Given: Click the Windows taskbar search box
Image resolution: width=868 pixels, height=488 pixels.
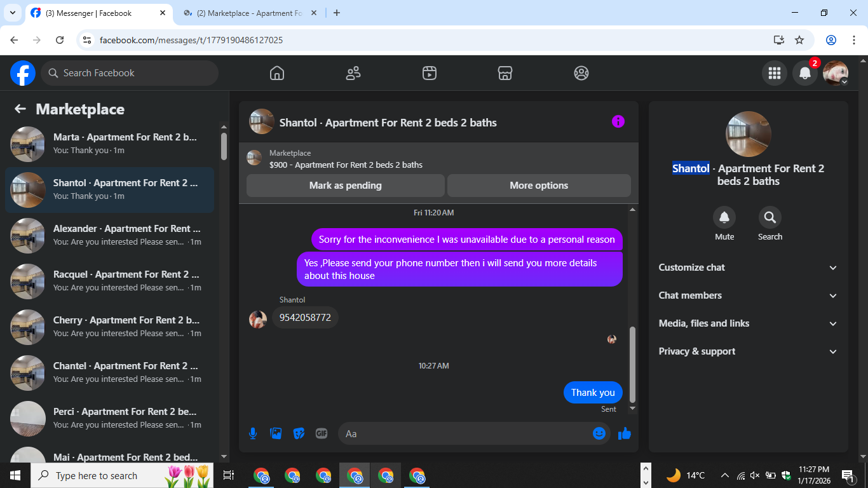Looking at the screenshot, I should [x=122, y=475].
